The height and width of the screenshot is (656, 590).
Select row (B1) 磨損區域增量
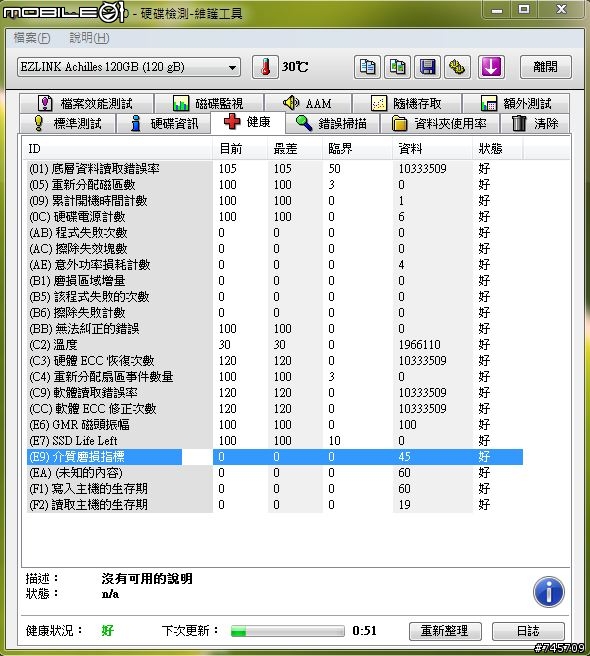coord(275,281)
